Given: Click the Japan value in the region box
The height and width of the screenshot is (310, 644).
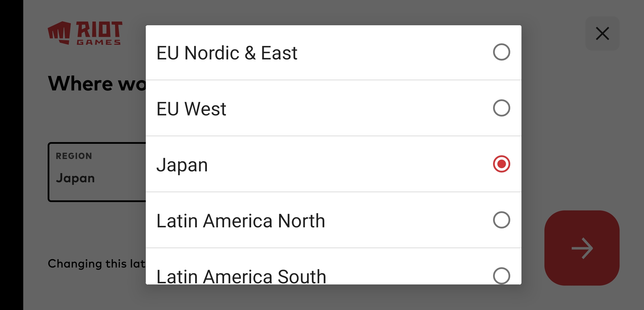Looking at the screenshot, I should point(75,178).
